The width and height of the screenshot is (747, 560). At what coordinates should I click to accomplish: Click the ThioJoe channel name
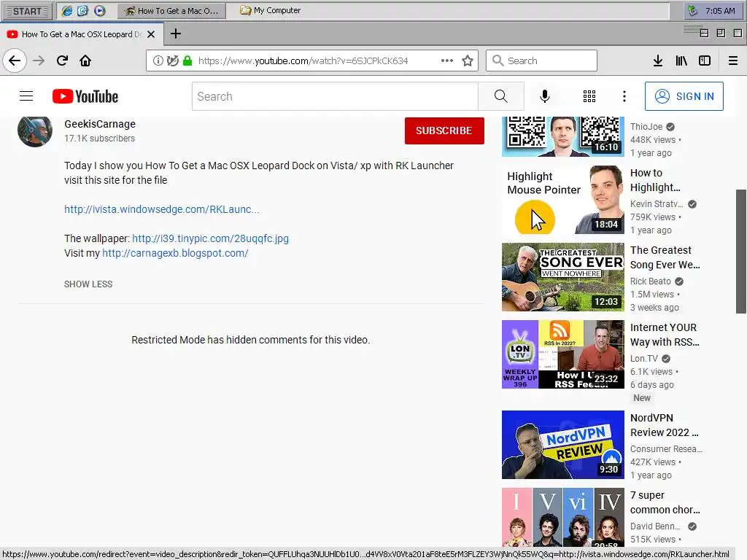(646, 127)
